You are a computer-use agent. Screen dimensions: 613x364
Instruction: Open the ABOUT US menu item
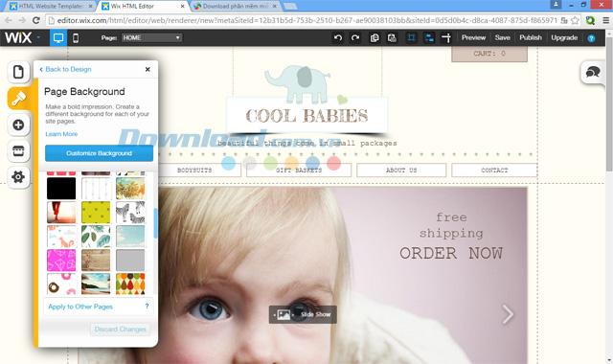coord(401,171)
